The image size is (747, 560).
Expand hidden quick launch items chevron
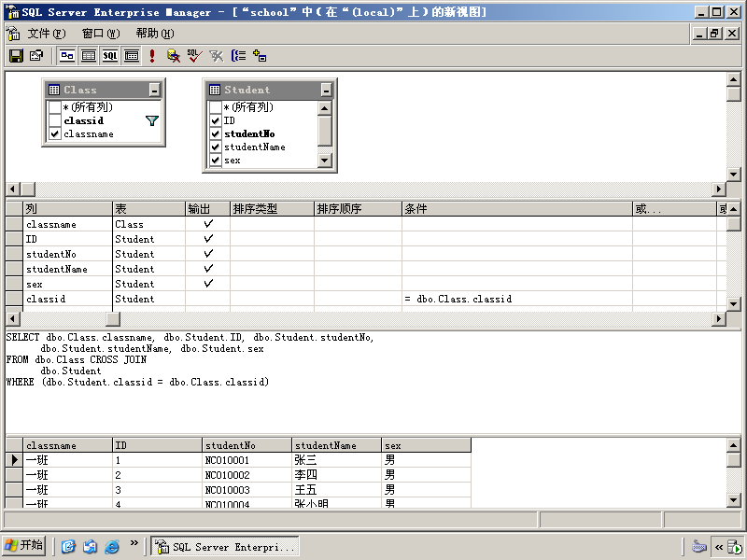(x=134, y=543)
